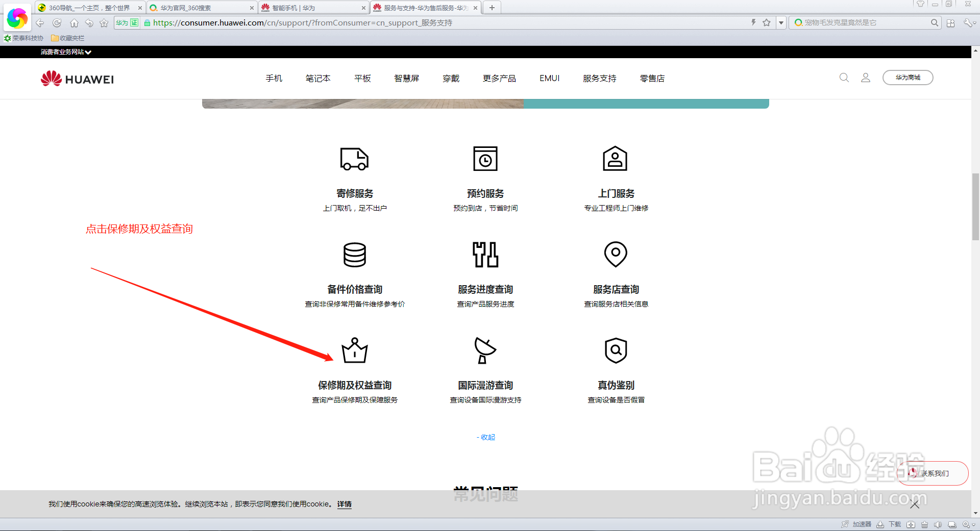Collapse services via the 收起 link
The image size is (980, 531).
[x=485, y=437]
